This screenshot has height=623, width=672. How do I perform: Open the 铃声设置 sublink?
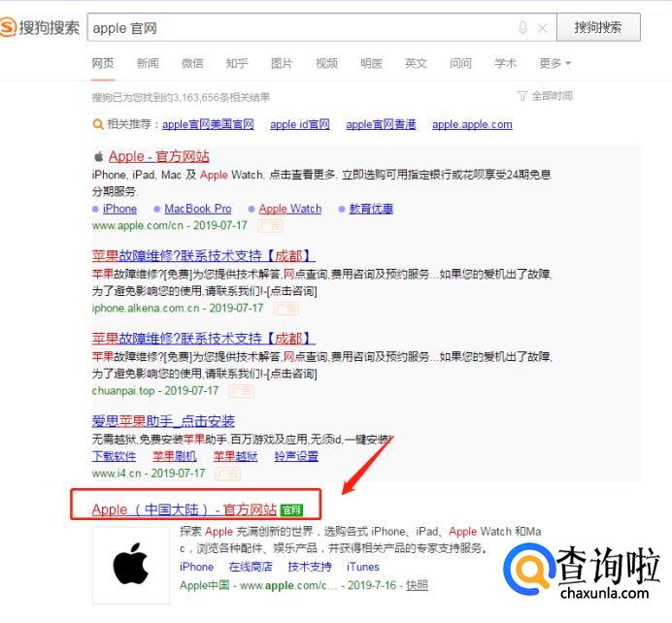click(x=296, y=456)
